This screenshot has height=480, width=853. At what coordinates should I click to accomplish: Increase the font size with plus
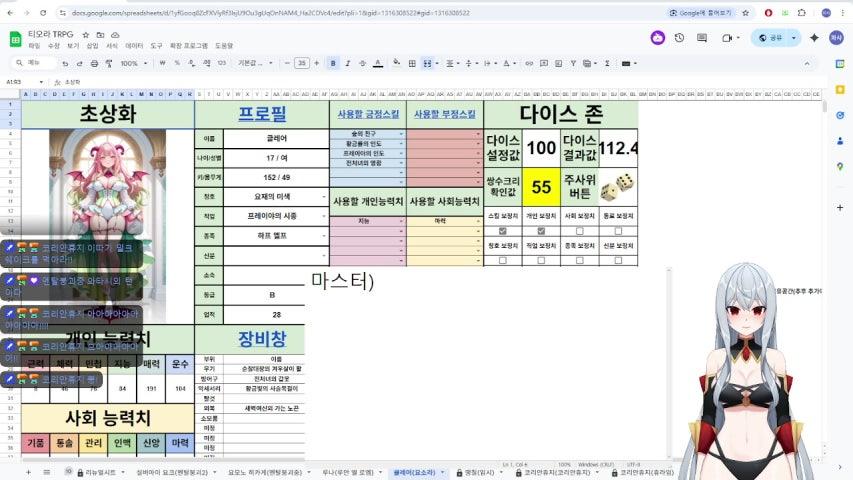317,64
